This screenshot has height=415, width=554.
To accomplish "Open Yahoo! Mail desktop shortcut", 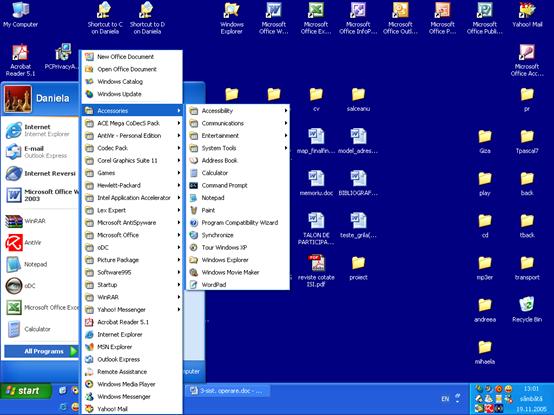I will 527,15.
